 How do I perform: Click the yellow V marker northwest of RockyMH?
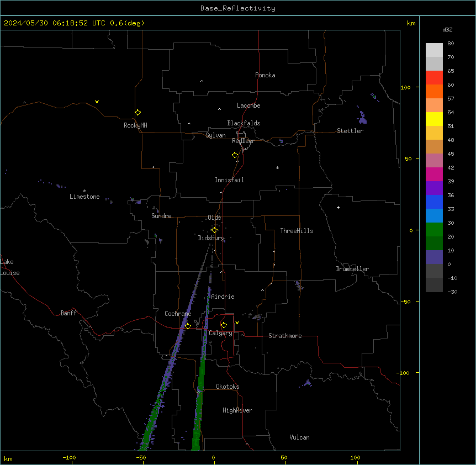(97, 102)
